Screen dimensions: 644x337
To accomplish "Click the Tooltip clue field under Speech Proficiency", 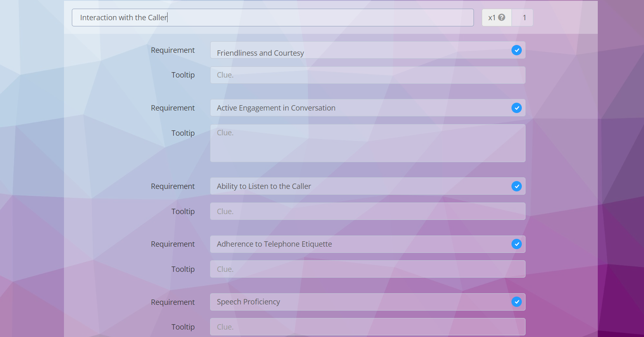I will (367, 327).
